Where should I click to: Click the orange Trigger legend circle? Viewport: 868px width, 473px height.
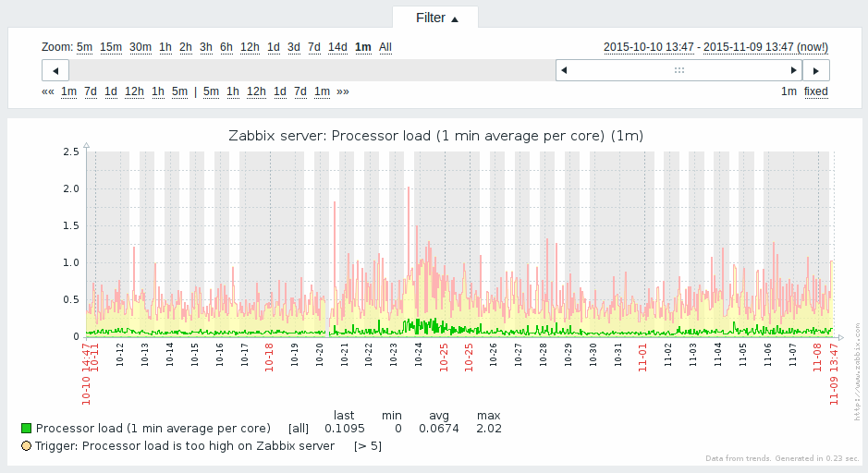coord(26,446)
